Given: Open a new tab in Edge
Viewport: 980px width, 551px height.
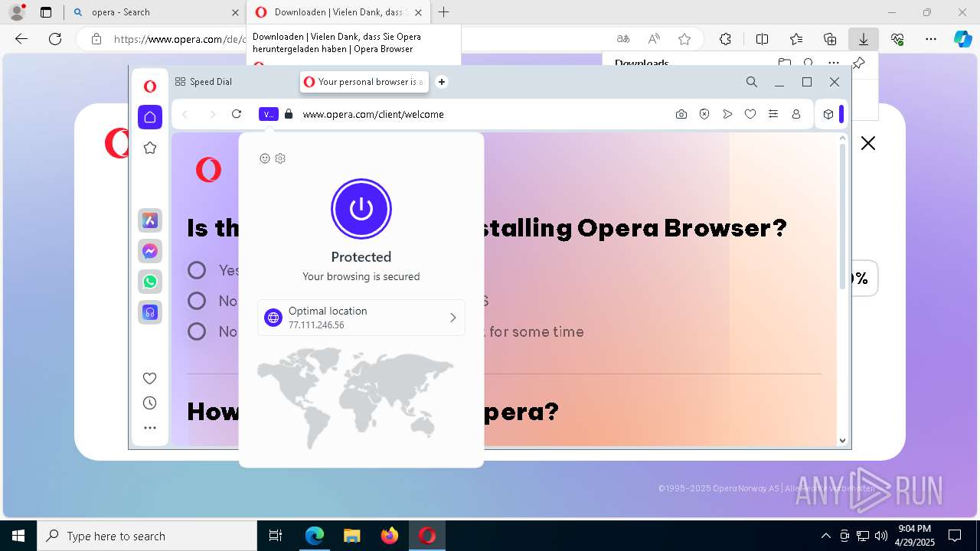Looking at the screenshot, I should 444,12.
